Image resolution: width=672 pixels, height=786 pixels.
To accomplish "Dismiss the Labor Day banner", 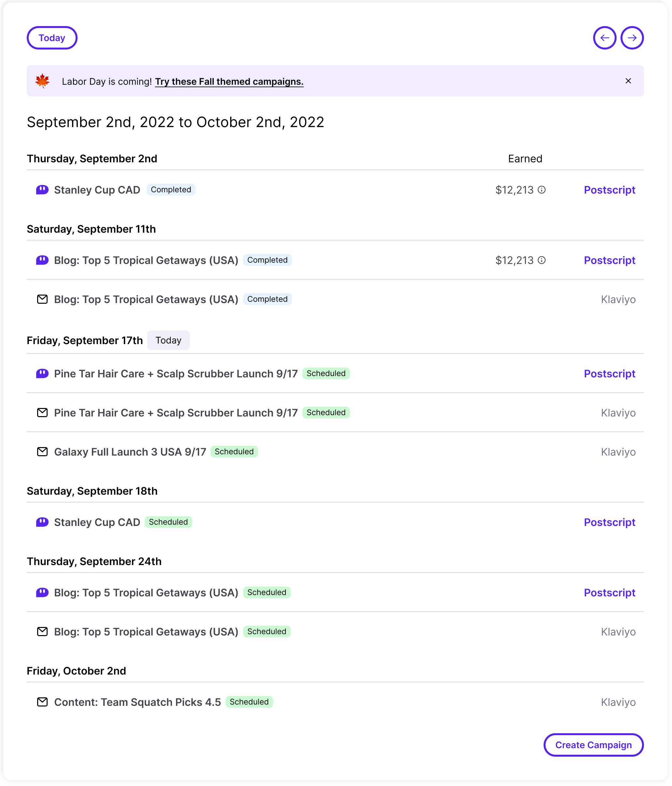I will pos(628,81).
